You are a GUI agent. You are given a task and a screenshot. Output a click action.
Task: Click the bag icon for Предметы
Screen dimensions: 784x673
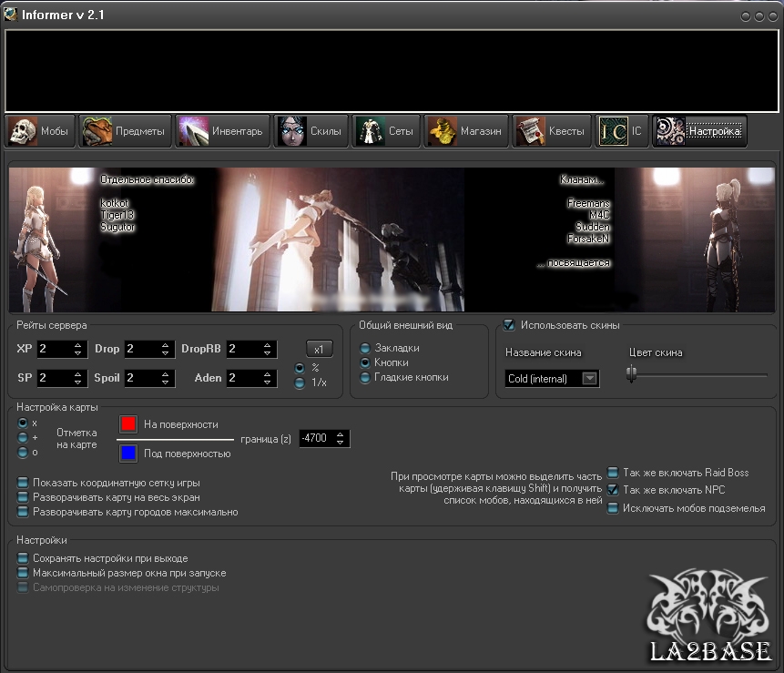click(97, 131)
